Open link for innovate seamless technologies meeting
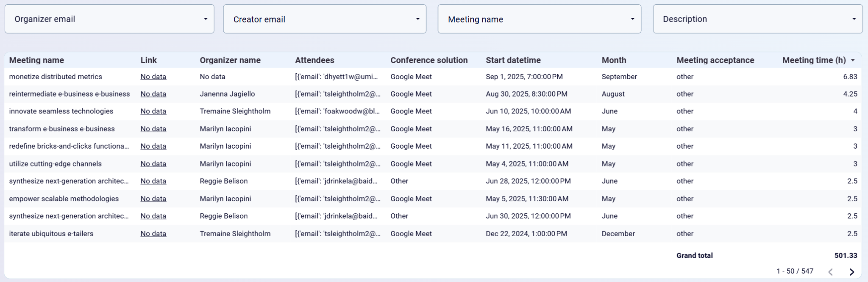 click(x=153, y=111)
